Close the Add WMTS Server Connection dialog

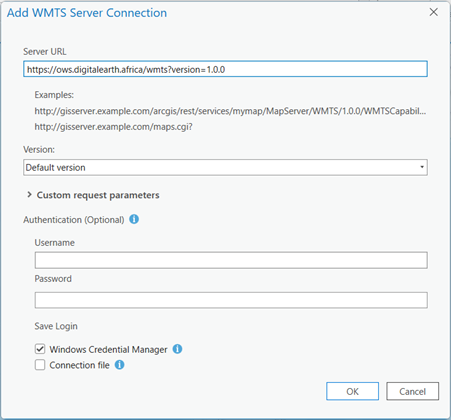[434, 12]
